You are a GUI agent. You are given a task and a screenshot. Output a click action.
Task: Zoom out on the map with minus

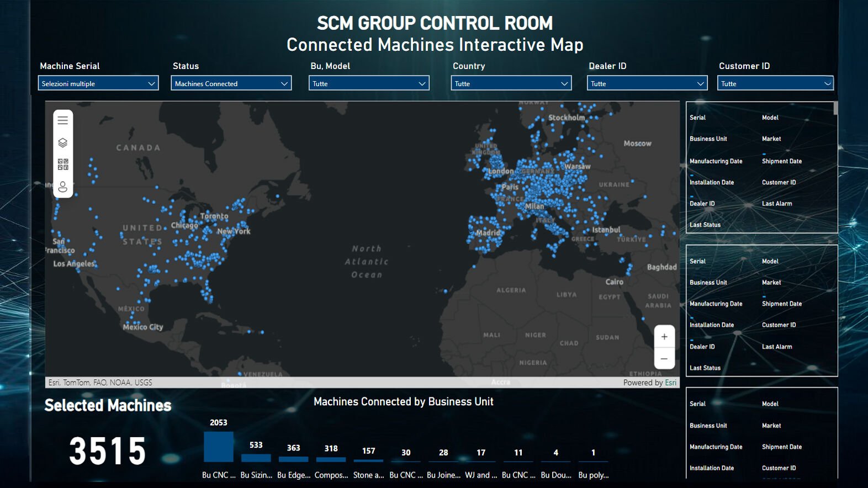[664, 359]
